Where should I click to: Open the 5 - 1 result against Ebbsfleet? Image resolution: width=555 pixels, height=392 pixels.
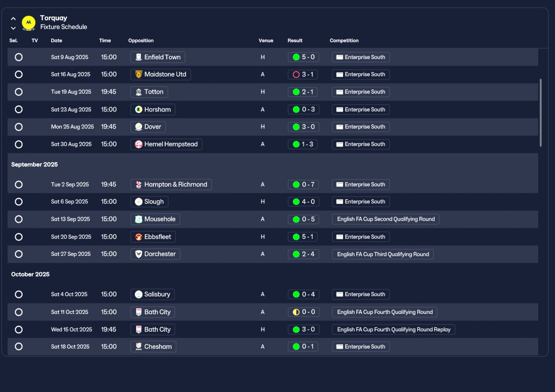303,237
